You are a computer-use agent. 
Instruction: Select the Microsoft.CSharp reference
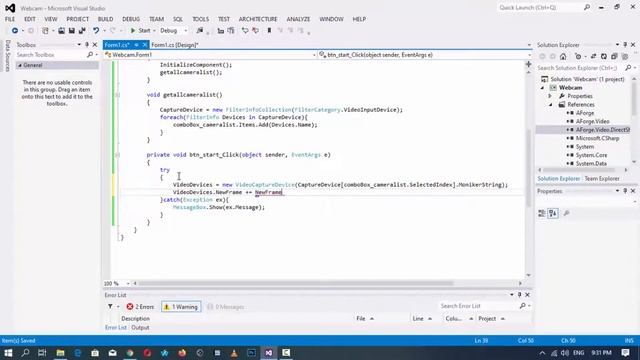click(597, 138)
